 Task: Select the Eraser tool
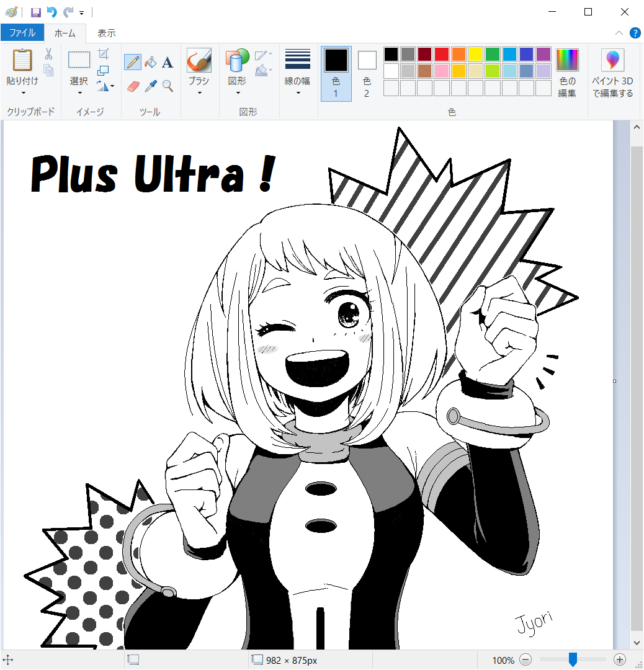tap(133, 87)
